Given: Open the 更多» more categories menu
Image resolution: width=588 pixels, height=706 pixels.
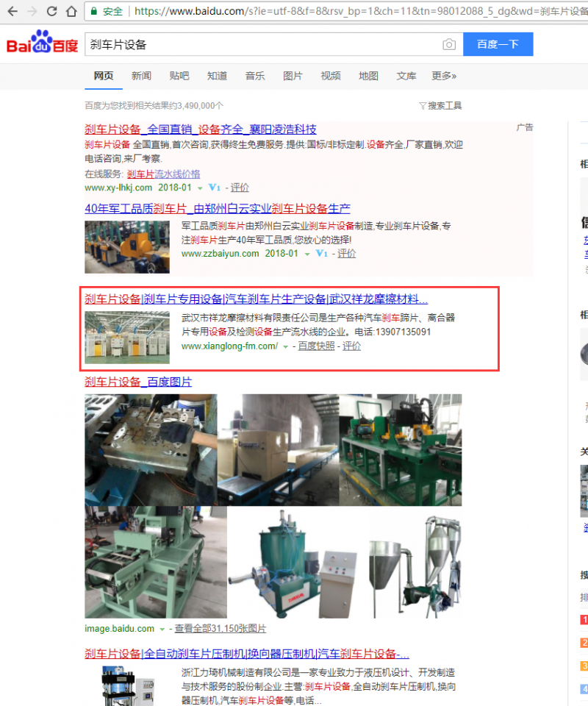Looking at the screenshot, I should tap(444, 76).
